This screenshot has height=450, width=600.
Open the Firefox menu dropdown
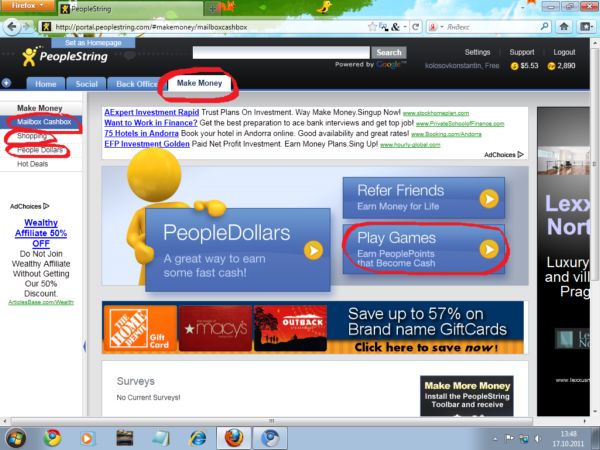coord(27,5)
